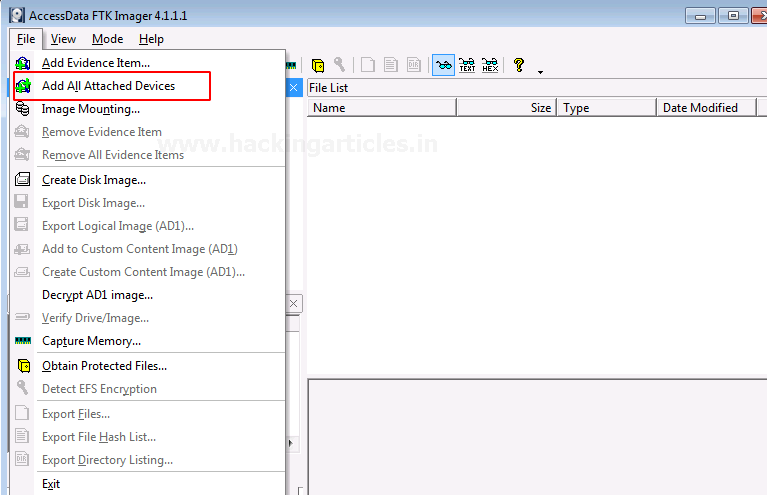This screenshot has width=767, height=495.
Task: Click the Image Mounting disk stack icon
Action: pyautogui.click(x=23, y=109)
